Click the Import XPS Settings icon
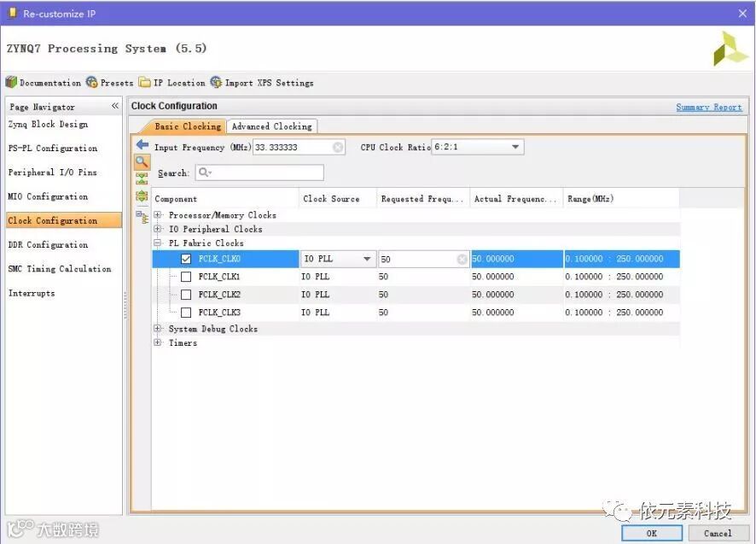The image size is (756, 544). coord(216,82)
